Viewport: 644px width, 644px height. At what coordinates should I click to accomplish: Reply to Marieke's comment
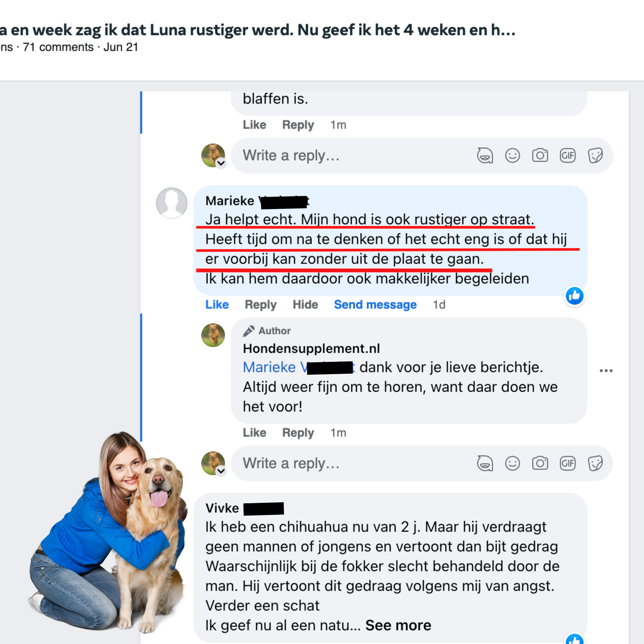coord(261,305)
